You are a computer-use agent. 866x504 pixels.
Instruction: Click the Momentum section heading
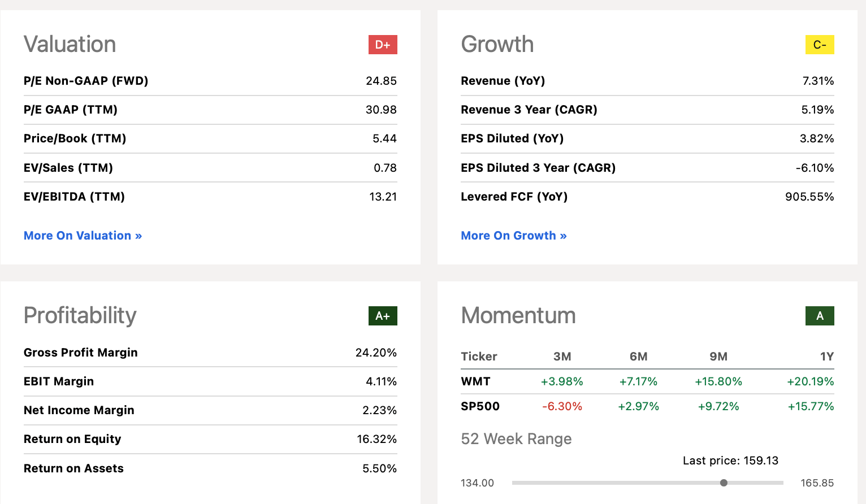click(x=518, y=315)
